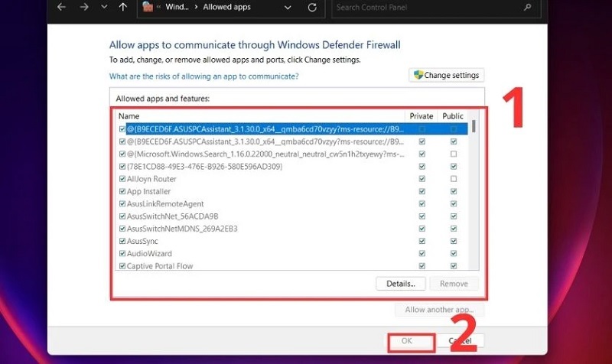Viewport: 612px width, 364px height.
Task: Toggle Public checkbox for AsusSync
Action: [x=453, y=241]
